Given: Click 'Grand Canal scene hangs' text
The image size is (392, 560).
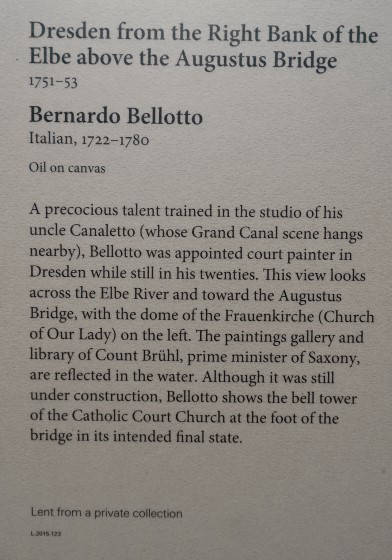Looking at the screenshot, I should (277, 234).
